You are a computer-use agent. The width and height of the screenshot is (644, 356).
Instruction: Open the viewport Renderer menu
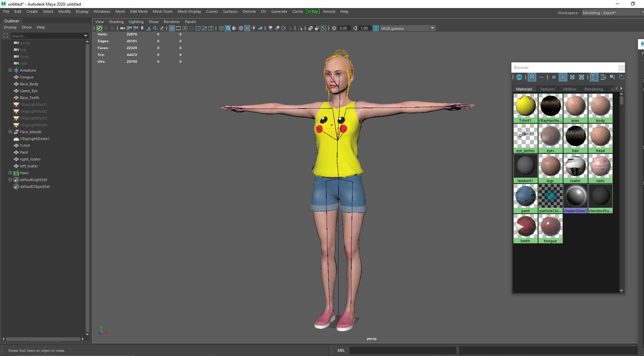(172, 22)
